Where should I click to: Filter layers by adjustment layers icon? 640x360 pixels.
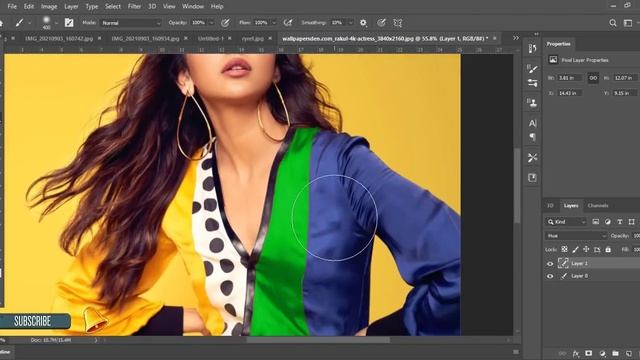pyautogui.click(x=608, y=222)
